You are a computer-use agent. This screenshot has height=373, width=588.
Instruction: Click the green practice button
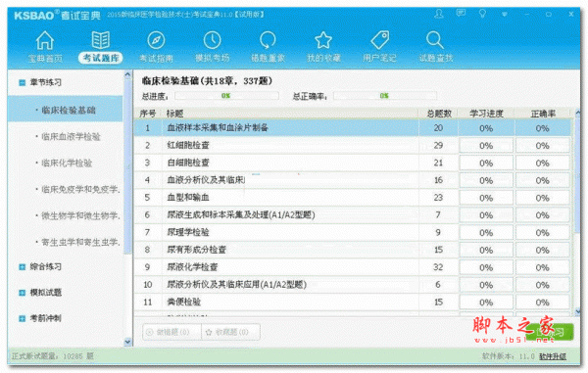pos(550,332)
